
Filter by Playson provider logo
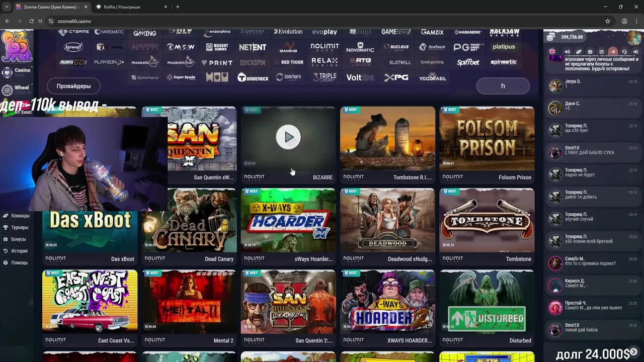pyautogui.click(x=109, y=62)
